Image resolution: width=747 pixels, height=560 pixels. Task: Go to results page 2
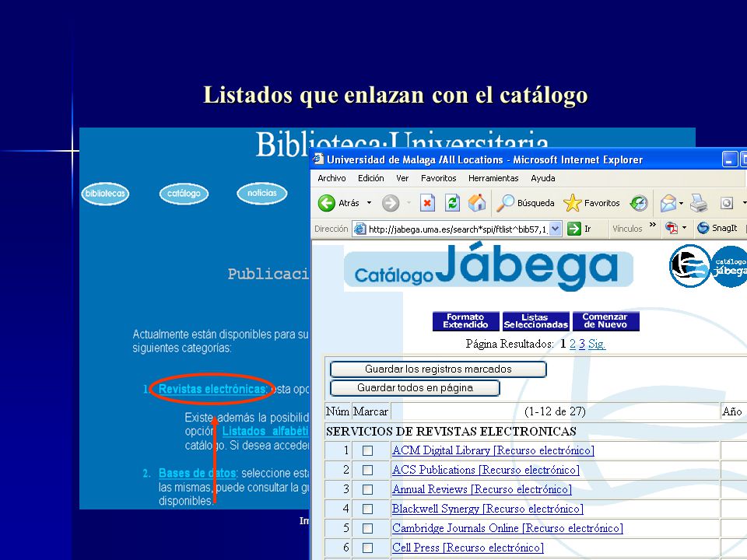(x=573, y=344)
